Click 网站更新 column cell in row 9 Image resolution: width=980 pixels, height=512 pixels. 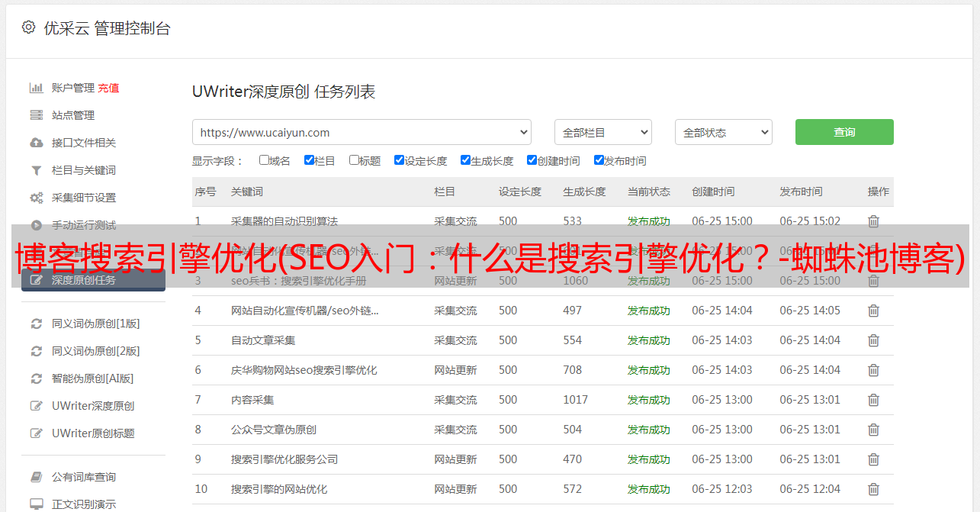(455, 459)
